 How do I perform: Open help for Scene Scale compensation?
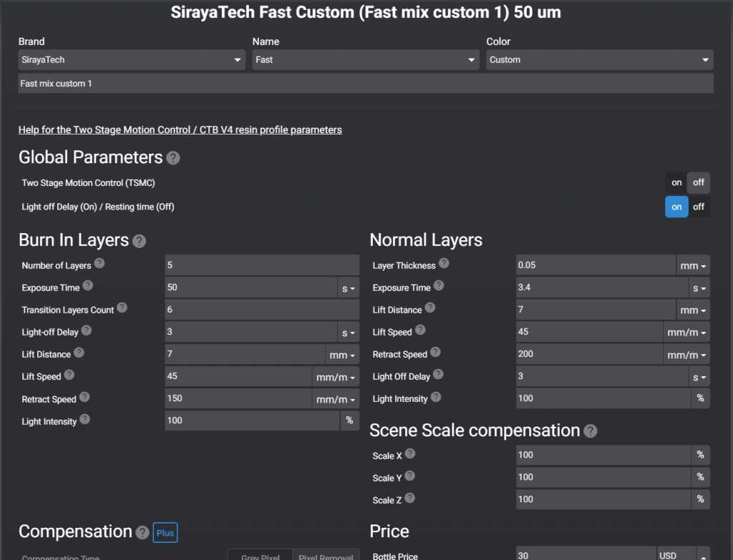point(591,431)
